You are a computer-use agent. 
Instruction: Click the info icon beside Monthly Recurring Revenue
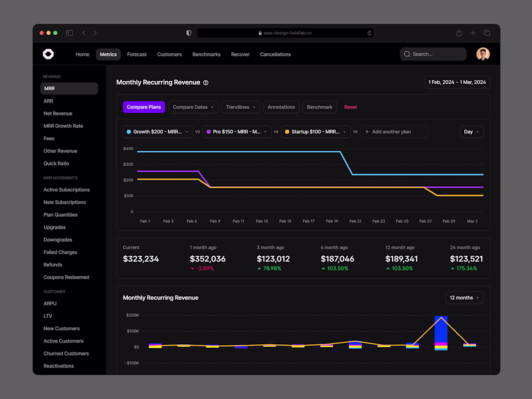coord(206,83)
